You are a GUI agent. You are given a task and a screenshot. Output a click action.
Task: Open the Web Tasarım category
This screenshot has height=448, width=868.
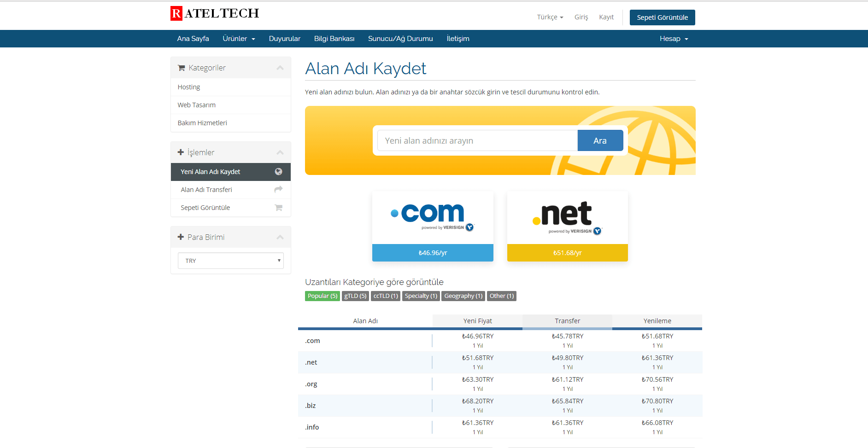coord(231,105)
